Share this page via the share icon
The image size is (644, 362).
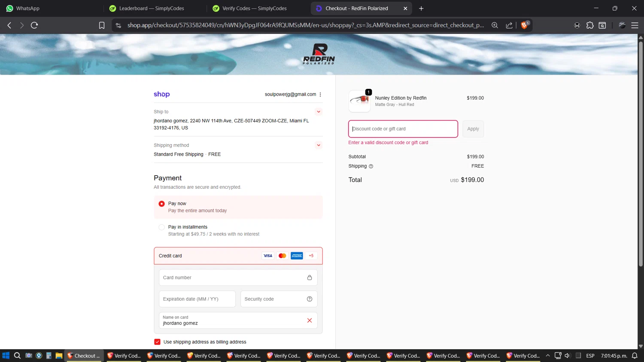tap(509, 25)
